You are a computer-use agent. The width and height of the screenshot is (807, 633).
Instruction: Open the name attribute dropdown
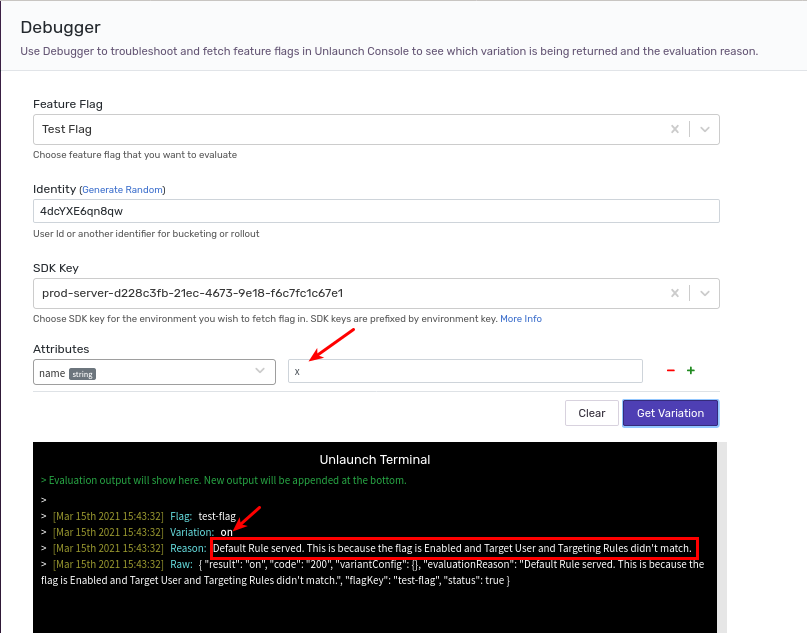(154, 372)
